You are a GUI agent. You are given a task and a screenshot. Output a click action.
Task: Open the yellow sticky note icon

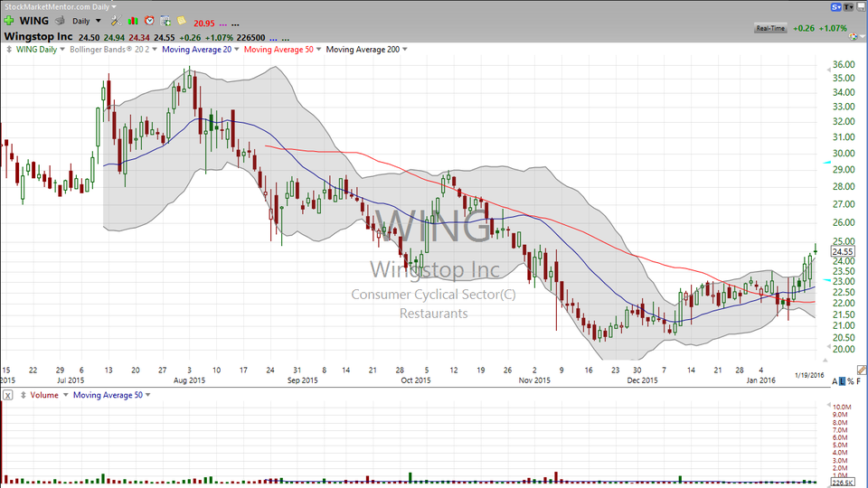(x=182, y=21)
